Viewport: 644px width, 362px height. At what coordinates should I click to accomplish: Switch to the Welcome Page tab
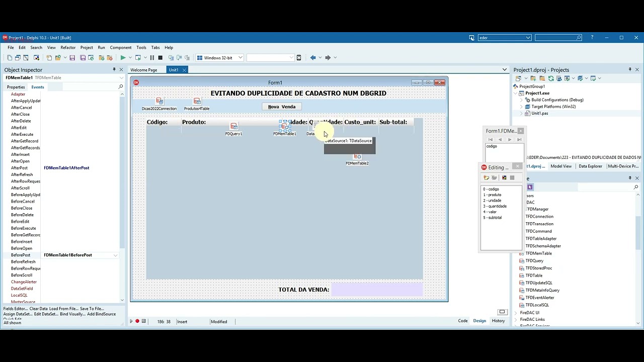(x=144, y=70)
